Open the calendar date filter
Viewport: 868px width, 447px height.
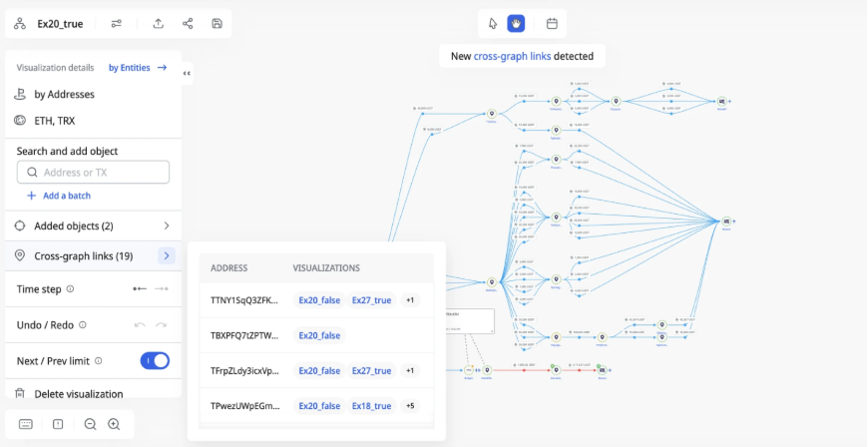pyautogui.click(x=552, y=23)
